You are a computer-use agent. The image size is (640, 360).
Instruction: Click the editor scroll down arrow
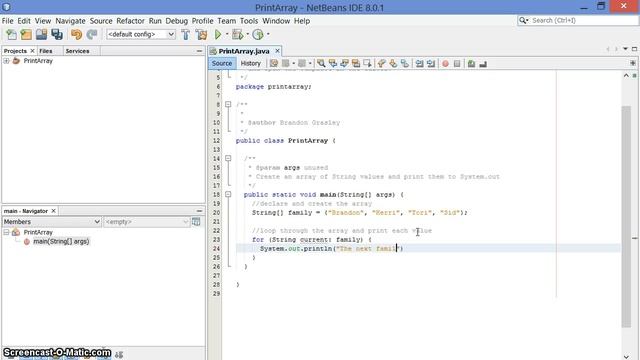tap(626, 356)
